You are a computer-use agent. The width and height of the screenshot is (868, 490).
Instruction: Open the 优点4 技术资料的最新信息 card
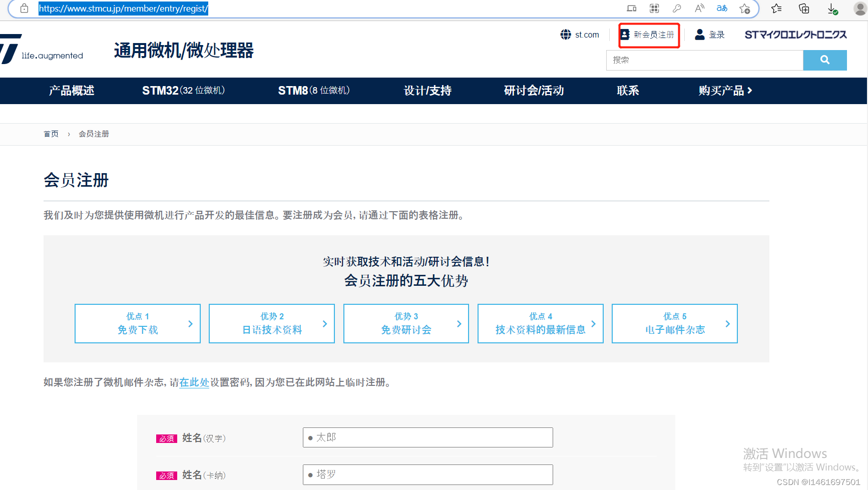(541, 323)
